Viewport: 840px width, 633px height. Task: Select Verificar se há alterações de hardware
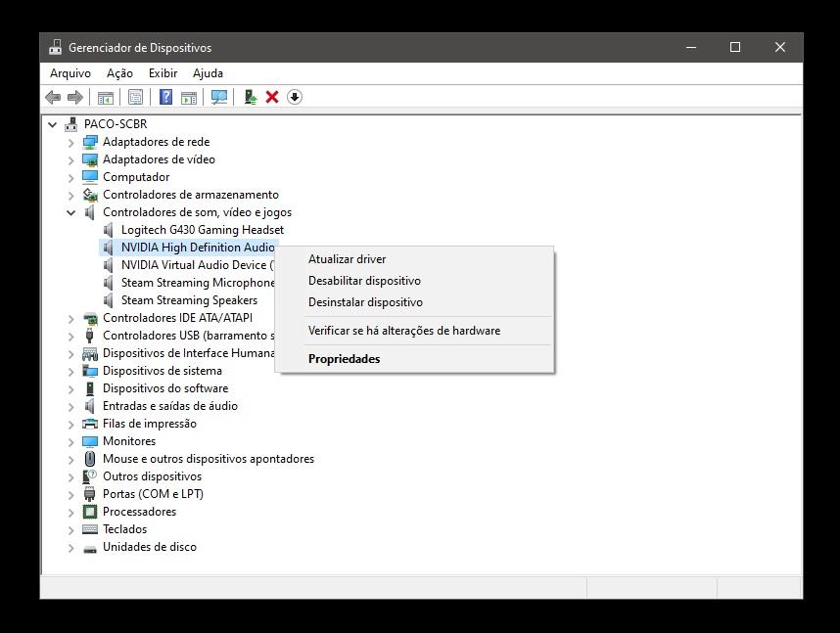point(414,331)
